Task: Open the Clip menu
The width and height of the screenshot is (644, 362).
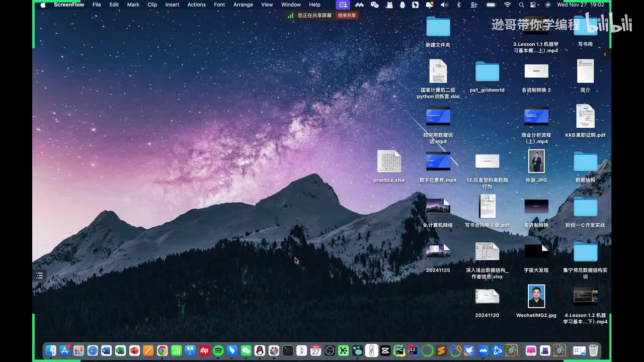Action: (x=152, y=5)
